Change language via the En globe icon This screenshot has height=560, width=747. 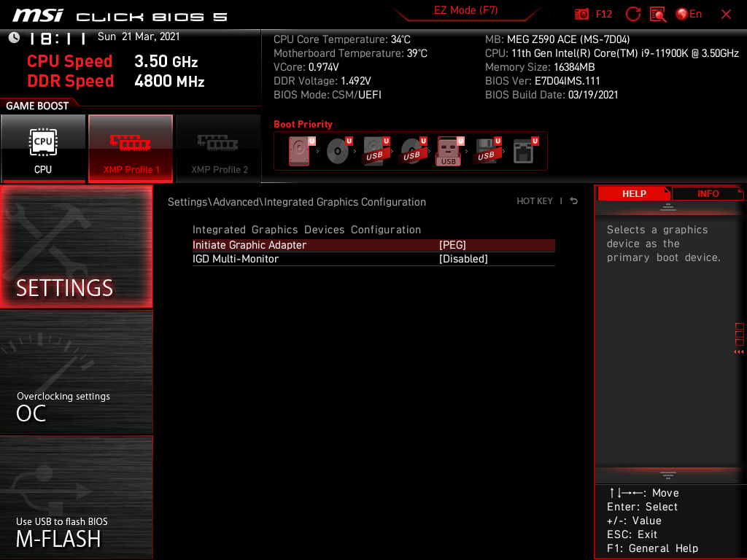(x=689, y=14)
